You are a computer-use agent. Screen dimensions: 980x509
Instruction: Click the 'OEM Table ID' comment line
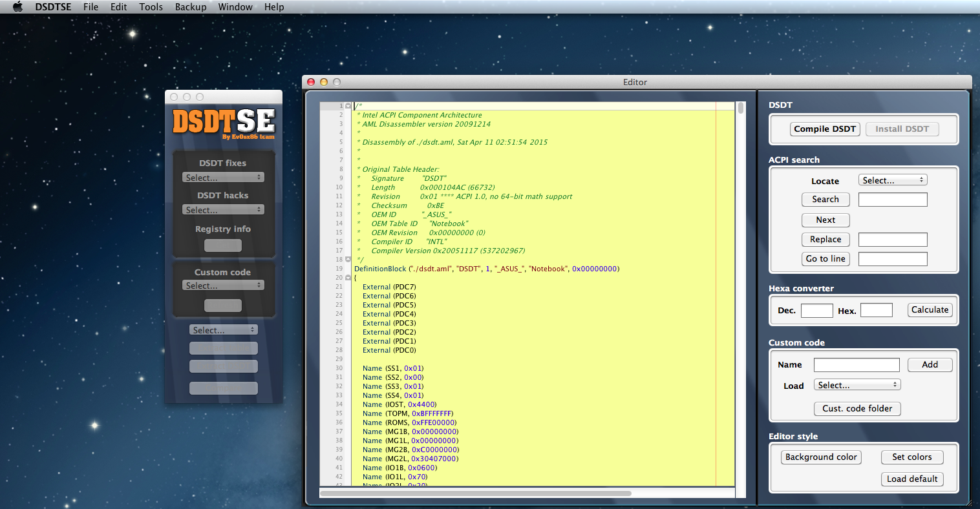tap(413, 223)
